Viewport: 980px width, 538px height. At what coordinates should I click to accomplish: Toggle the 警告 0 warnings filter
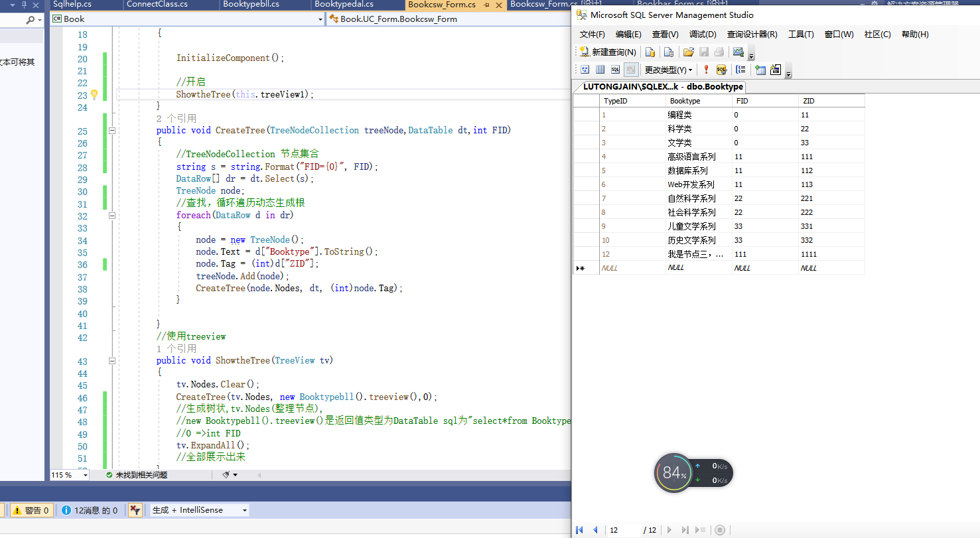pos(32,510)
